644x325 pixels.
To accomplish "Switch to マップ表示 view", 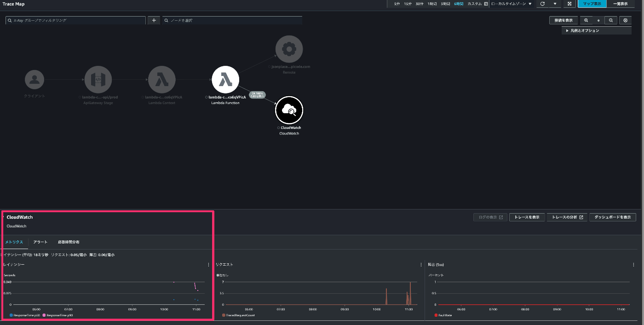I will coord(592,4).
